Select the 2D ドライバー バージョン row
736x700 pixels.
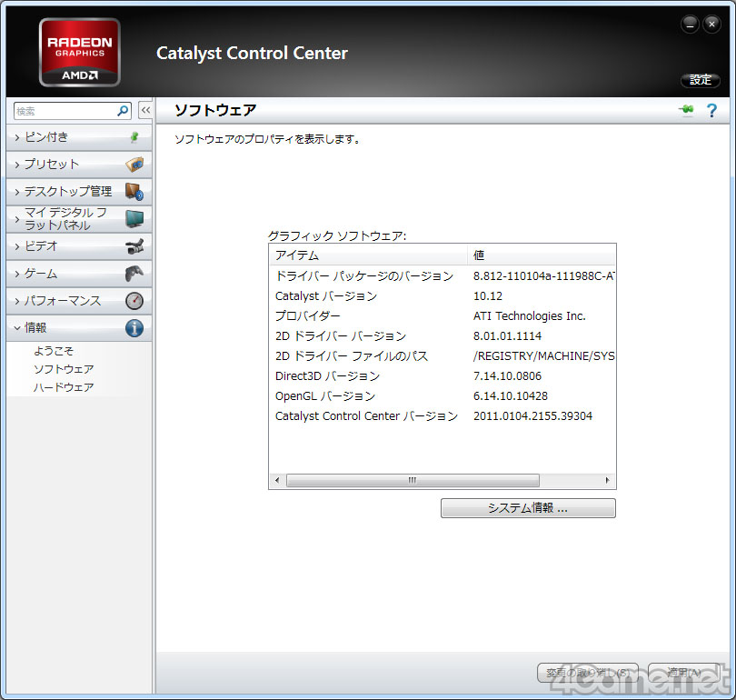pyautogui.click(x=443, y=336)
